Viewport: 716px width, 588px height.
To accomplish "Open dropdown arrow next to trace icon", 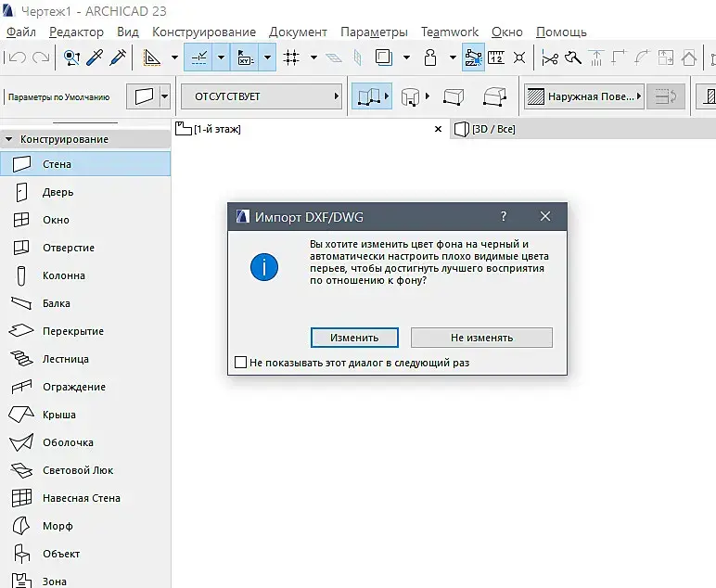I will 406,58.
